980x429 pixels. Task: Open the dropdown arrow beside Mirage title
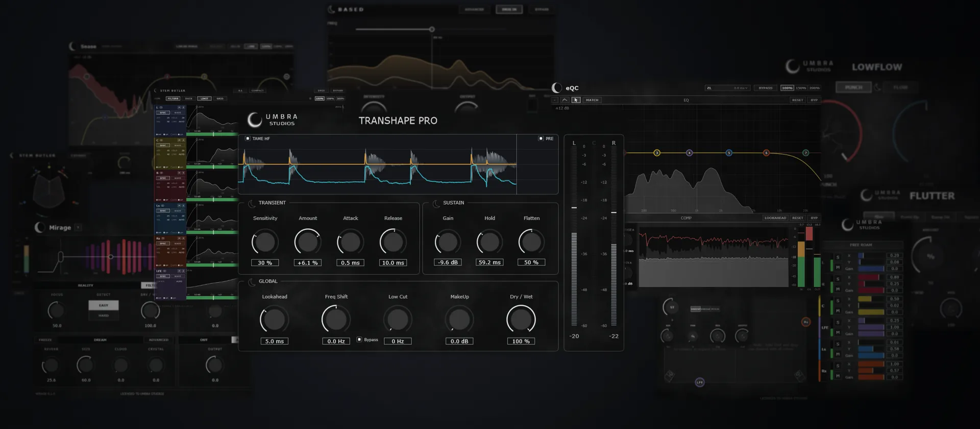point(78,227)
